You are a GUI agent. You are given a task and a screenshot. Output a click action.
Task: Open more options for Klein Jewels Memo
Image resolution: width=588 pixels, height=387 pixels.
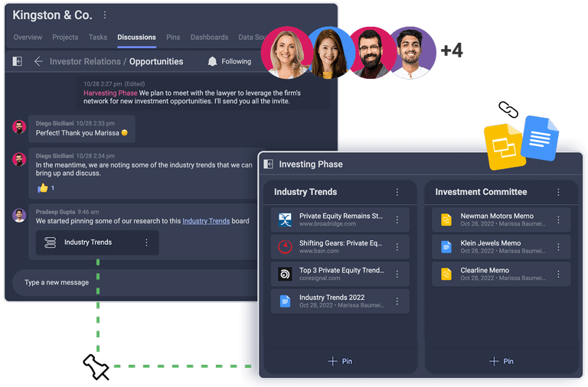(x=558, y=247)
